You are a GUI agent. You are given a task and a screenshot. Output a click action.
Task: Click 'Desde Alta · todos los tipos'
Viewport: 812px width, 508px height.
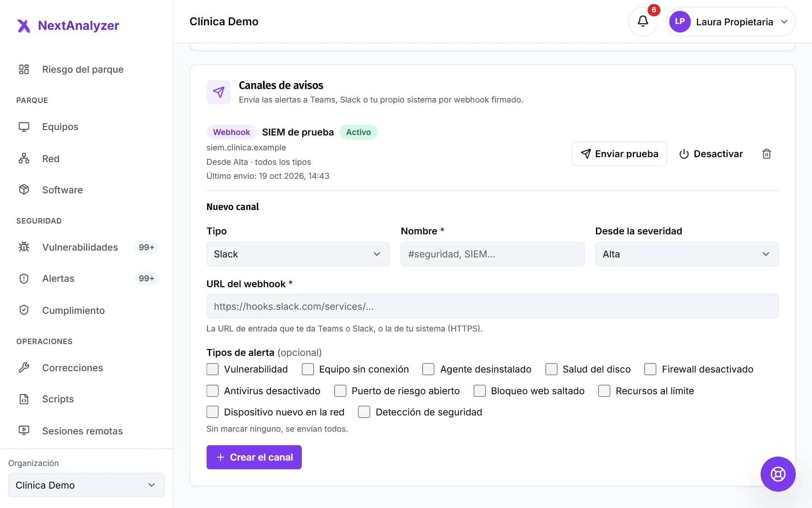tap(258, 162)
